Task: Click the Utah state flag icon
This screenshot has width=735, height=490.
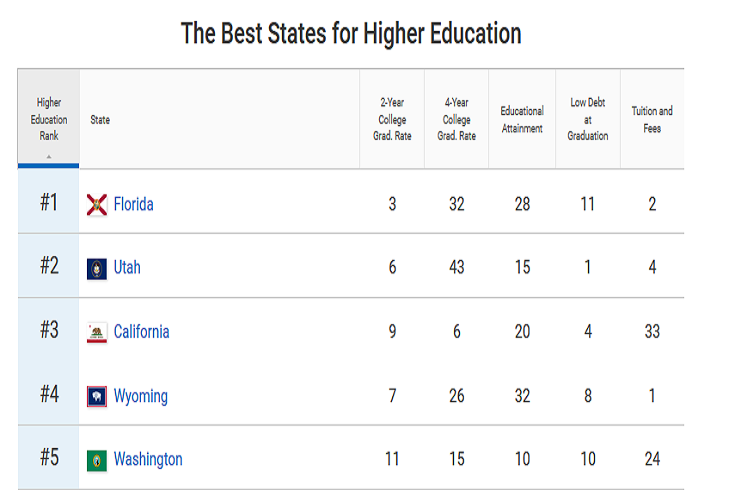Action: point(97,268)
